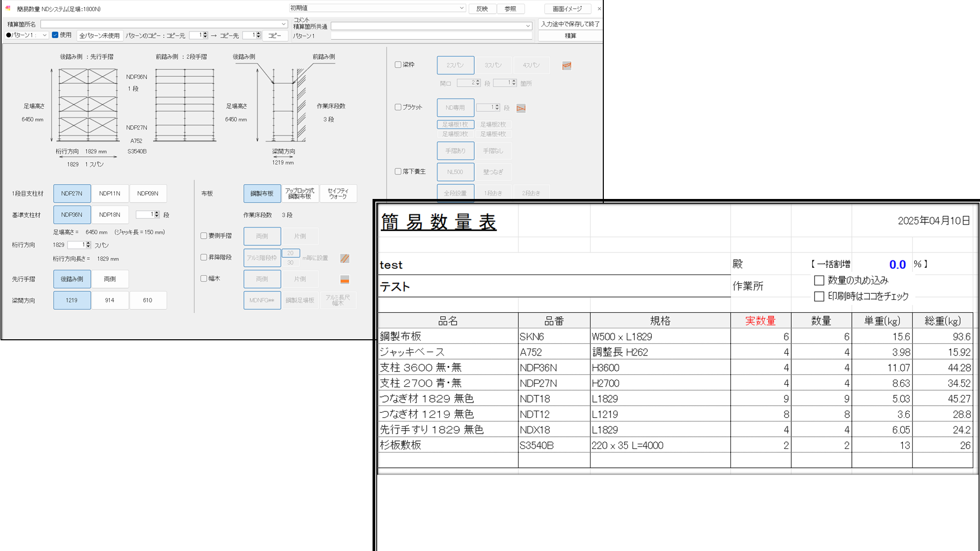Select the NDP09N support material option
The width and height of the screenshot is (980, 551).
(x=148, y=193)
